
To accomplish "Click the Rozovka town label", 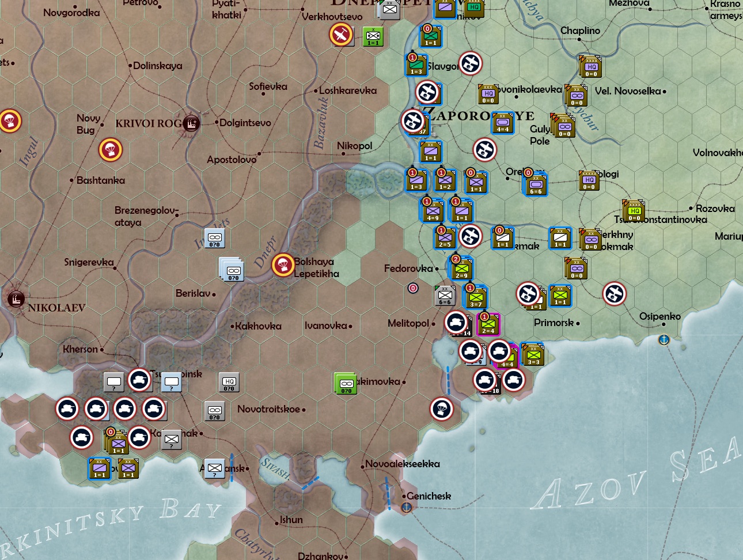I will [715, 209].
